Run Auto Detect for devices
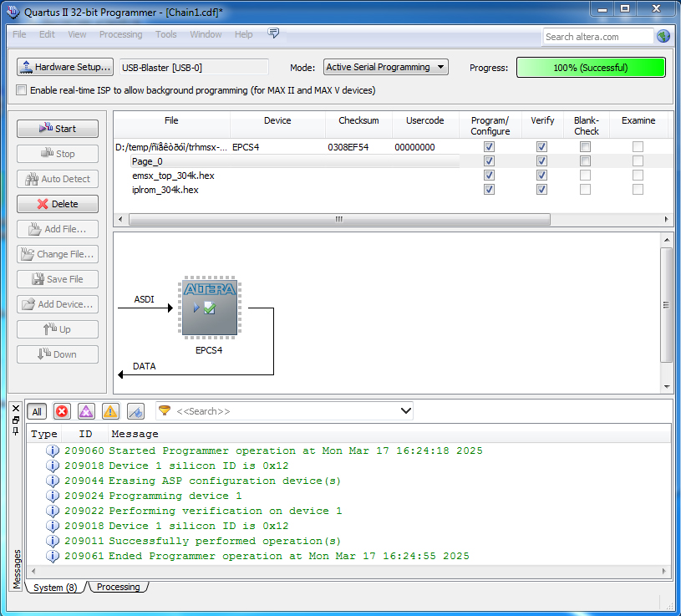The height and width of the screenshot is (616, 681). [x=58, y=179]
